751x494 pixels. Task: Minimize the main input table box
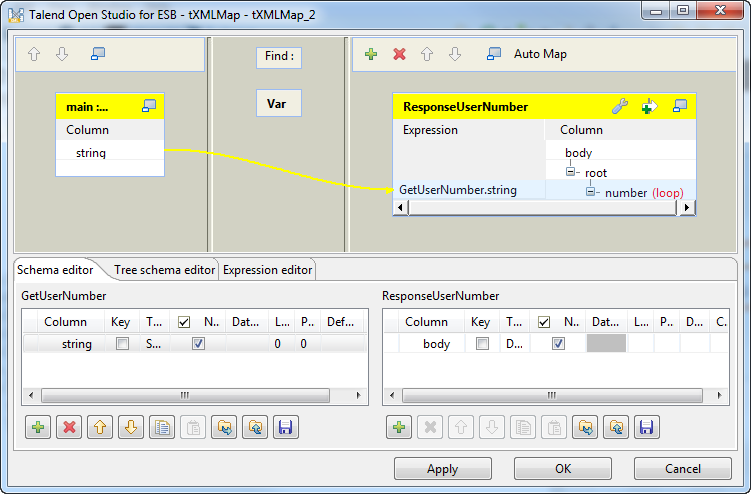[149, 106]
